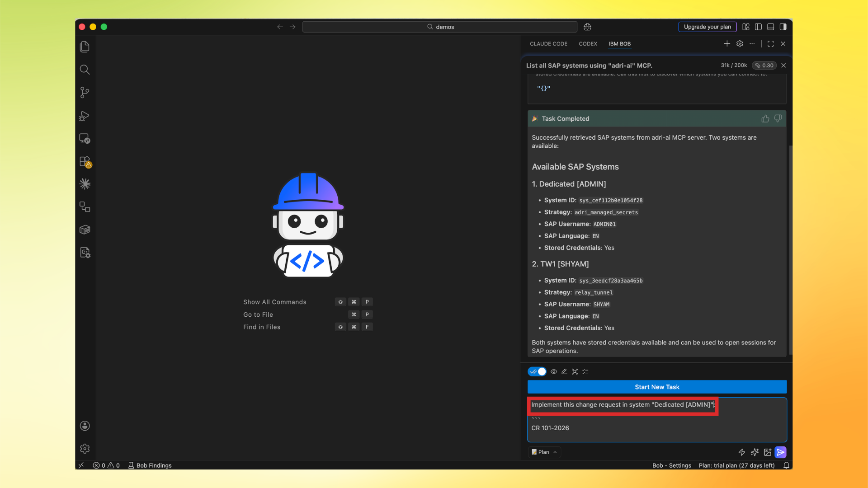Send the chat message with the paper plane icon
Image resolution: width=868 pixels, height=488 pixels.
[x=781, y=452]
